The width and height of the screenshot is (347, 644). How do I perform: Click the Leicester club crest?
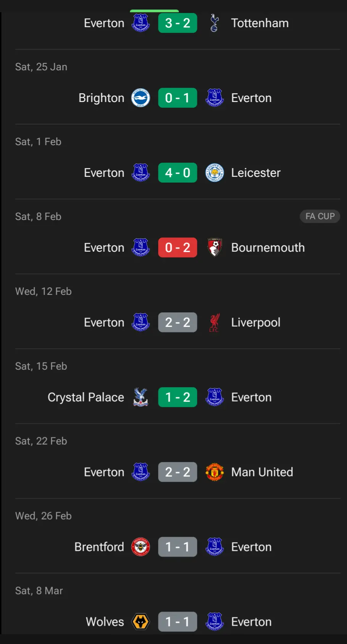point(215,173)
